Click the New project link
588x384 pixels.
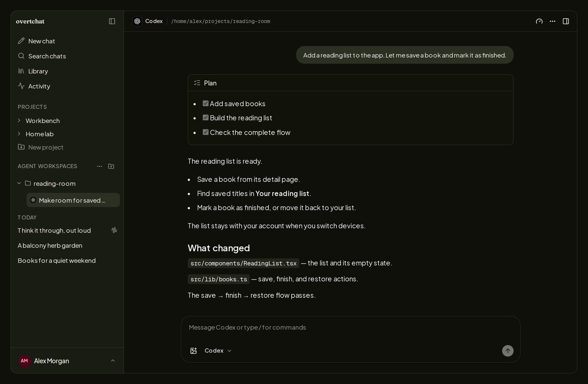(46, 147)
